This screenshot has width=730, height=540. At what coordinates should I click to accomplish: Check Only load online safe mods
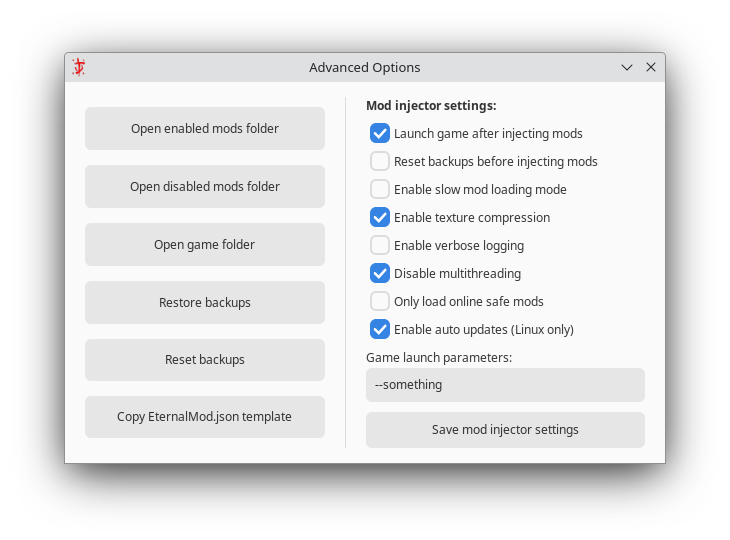pyautogui.click(x=379, y=301)
